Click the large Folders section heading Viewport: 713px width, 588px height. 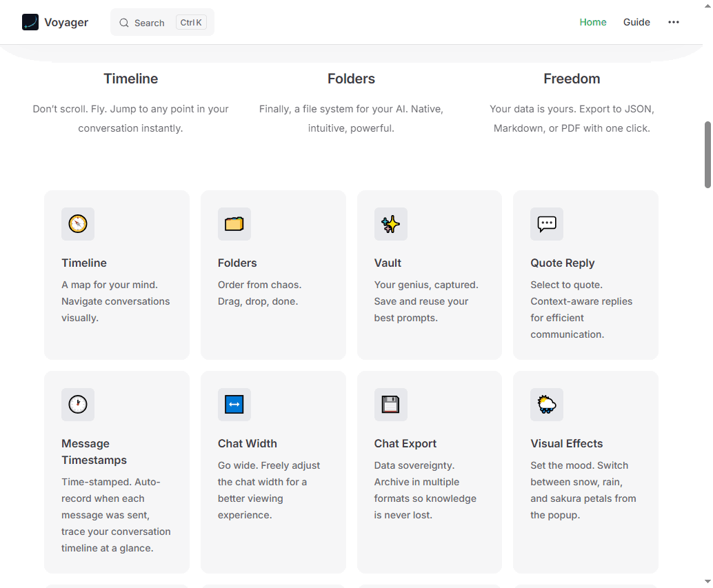click(351, 79)
